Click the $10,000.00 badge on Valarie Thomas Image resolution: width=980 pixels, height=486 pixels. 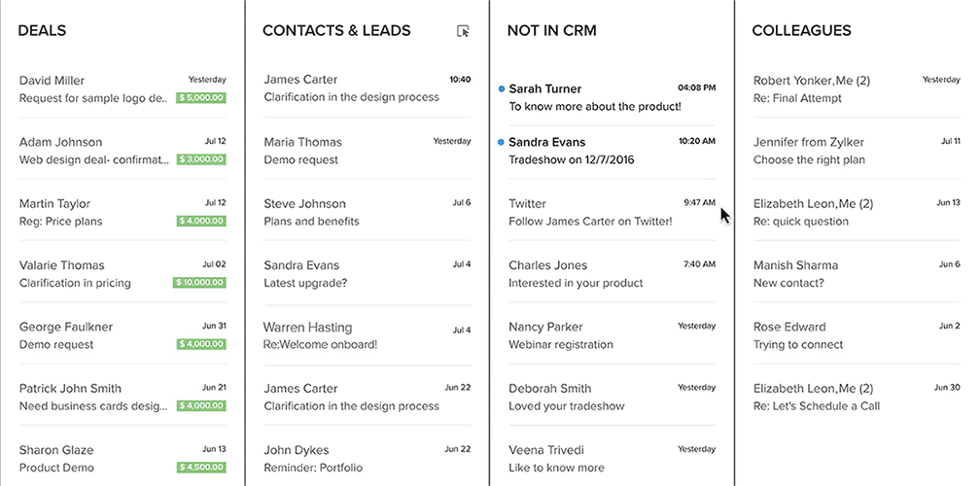point(199,283)
